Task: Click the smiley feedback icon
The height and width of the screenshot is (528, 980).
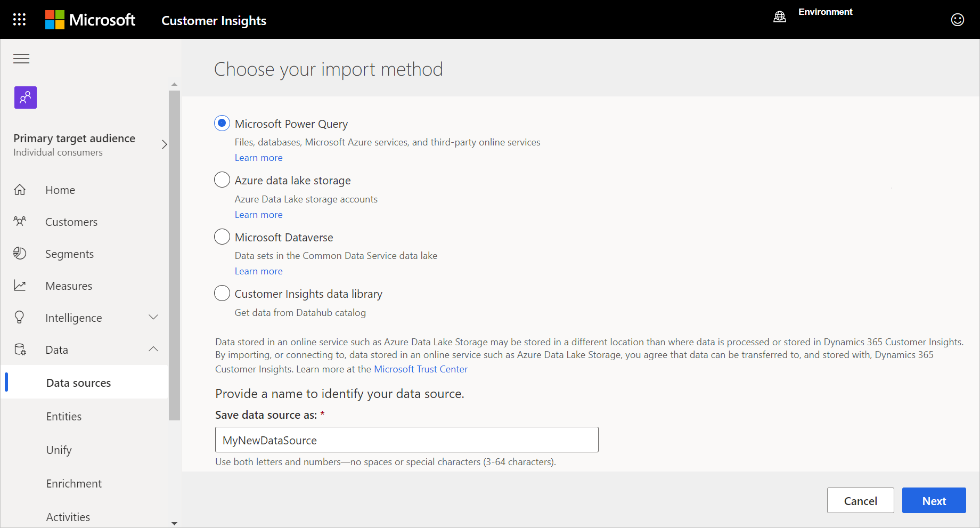Action: click(x=957, y=20)
